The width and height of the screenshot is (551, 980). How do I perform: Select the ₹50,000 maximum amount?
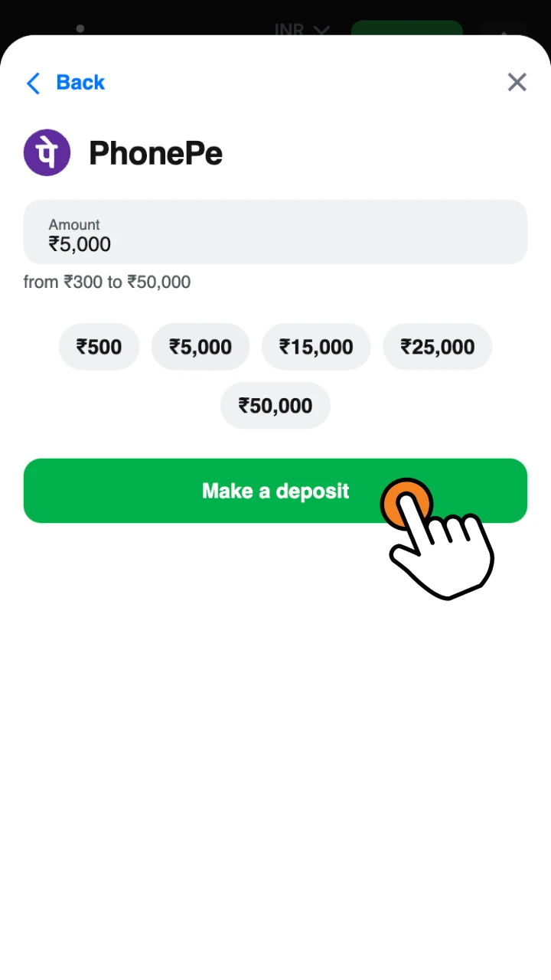tap(275, 406)
